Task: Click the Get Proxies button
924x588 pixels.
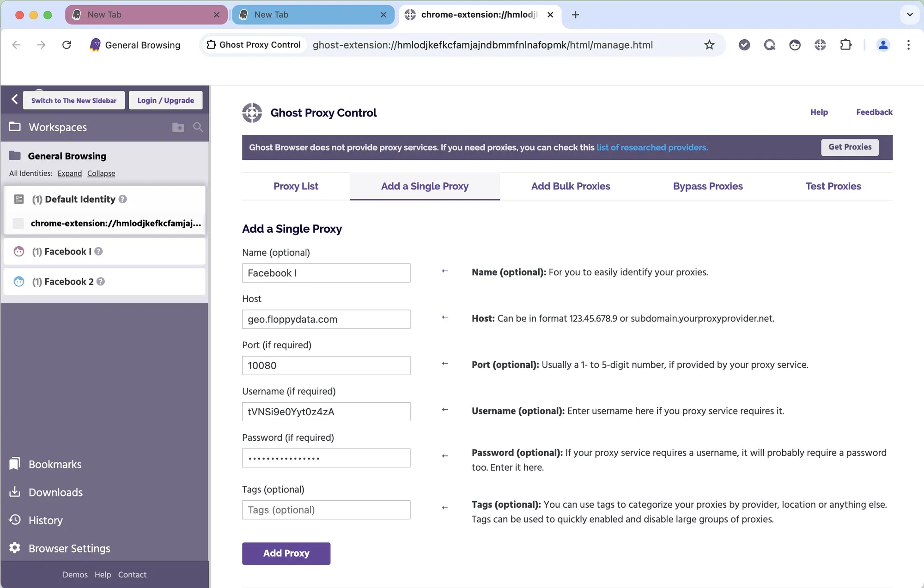Action: coord(850,147)
